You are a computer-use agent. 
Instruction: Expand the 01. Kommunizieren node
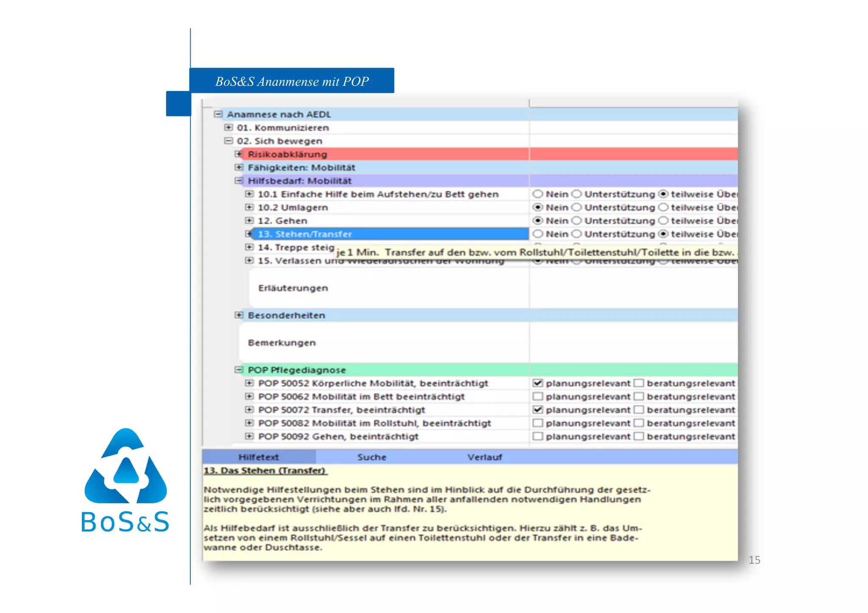[x=228, y=128]
